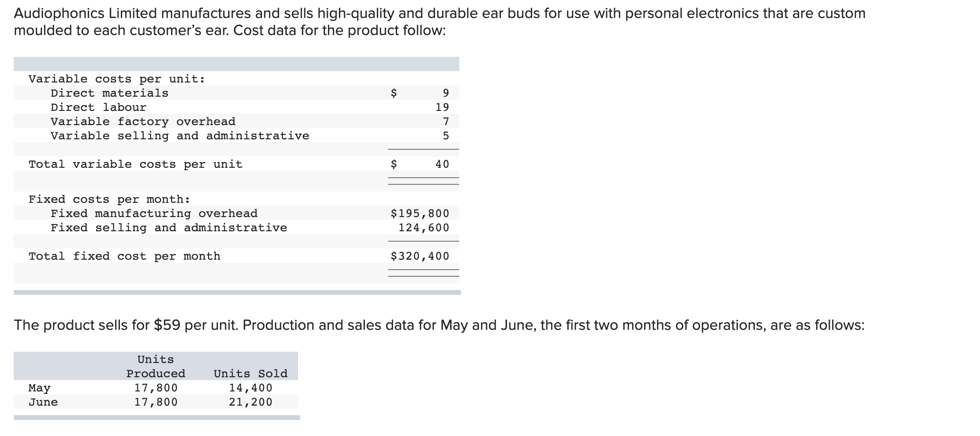
Task: Click the $59 selling price in the sentence
Action: 167,325
